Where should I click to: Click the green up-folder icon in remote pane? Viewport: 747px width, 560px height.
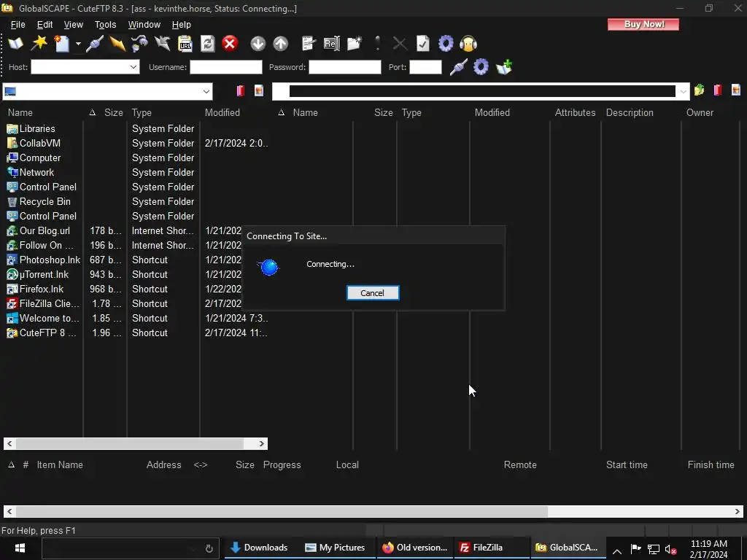(x=699, y=90)
